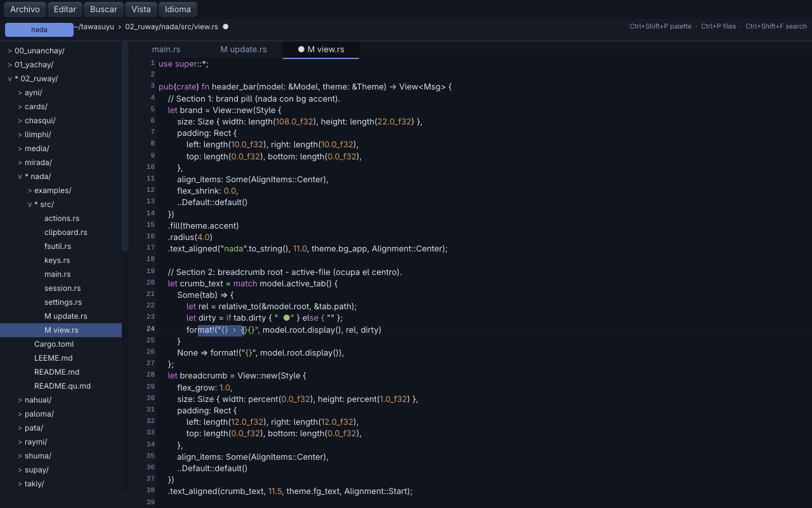Expand the cards folder
This screenshot has height=508, width=812.
(61, 107)
